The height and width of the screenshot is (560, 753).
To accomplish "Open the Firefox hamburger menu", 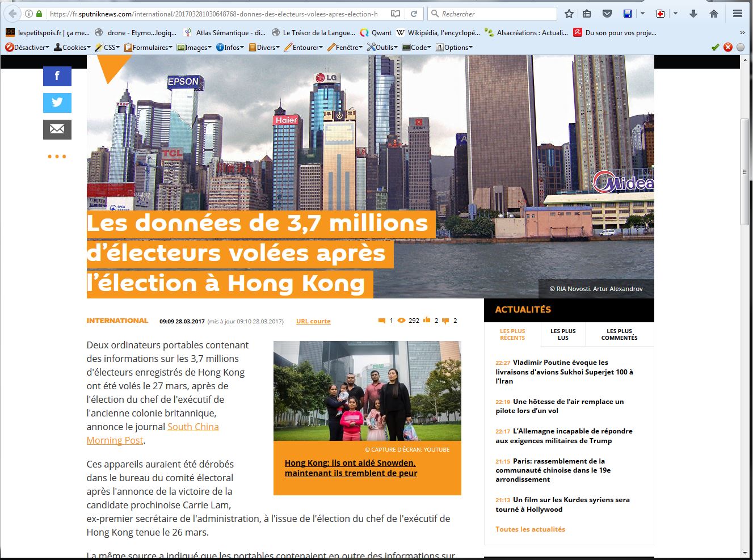I will (x=738, y=14).
